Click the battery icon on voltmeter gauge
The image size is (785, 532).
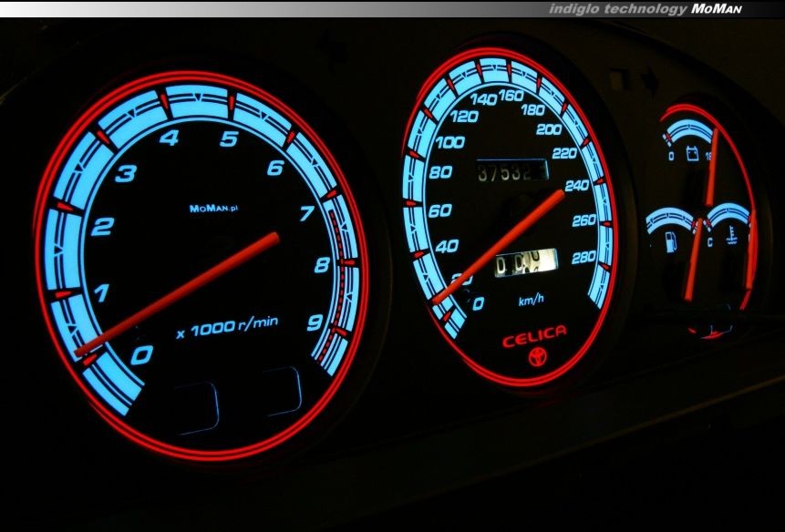click(x=692, y=153)
